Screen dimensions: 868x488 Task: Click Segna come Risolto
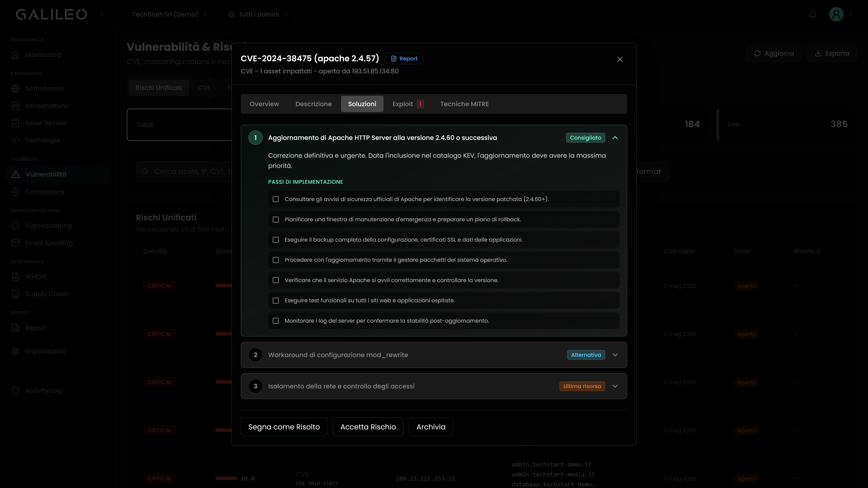pyautogui.click(x=284, y=427)
